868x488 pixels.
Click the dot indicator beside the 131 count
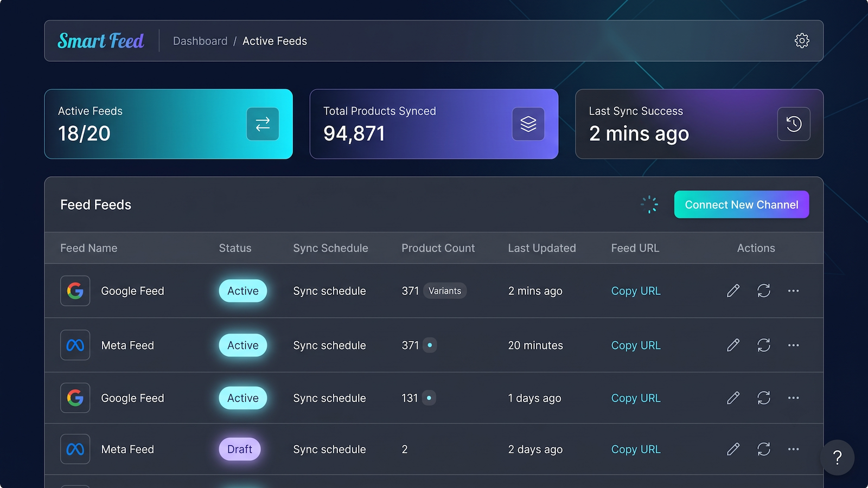429,398
